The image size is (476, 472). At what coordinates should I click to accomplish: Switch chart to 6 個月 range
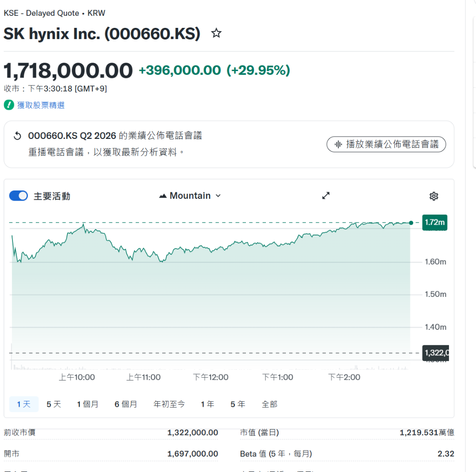[x=126, y=404]
